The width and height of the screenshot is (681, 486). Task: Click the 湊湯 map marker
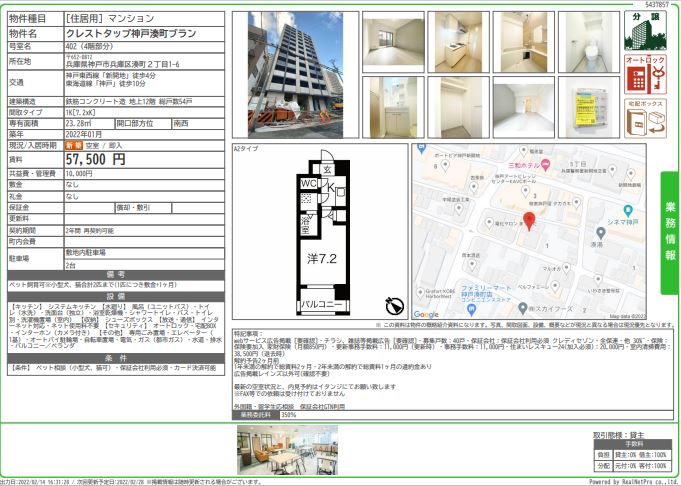[600, 233]
